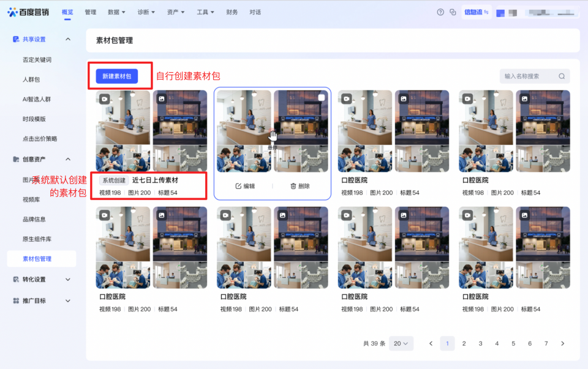Click the help question mark icon in header

(440, 12)
